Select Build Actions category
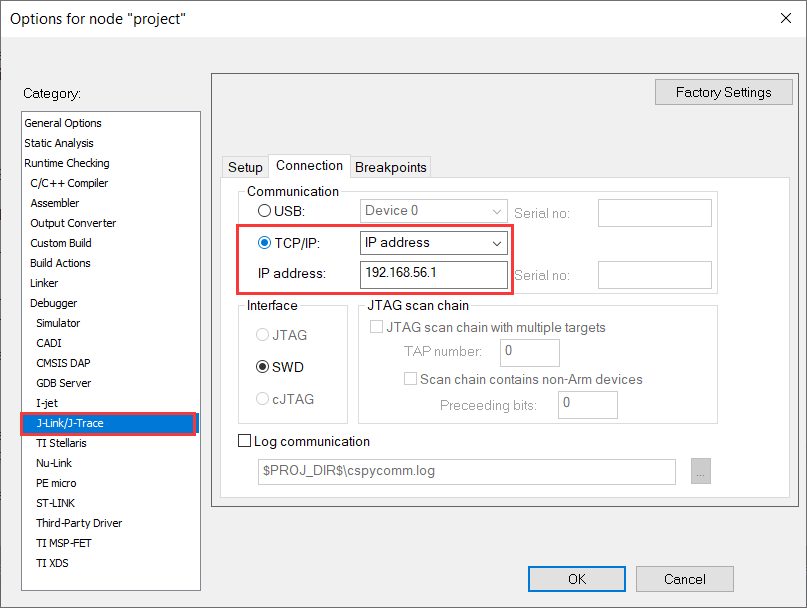Viewport: 807px width, 608px height. [60, 263]
